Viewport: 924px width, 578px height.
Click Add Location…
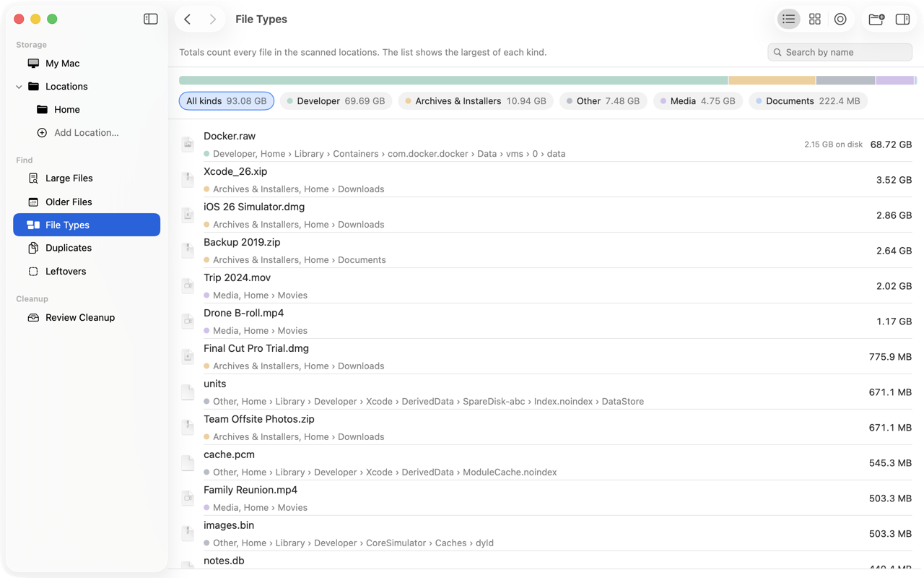click(x=87, y=133)
